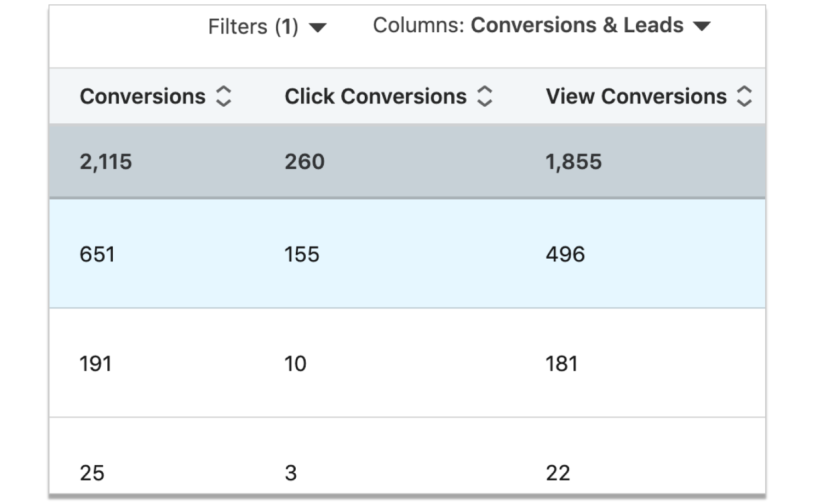The height and width of the screenshot is (504, 815).
Task: Click the Conversions column header
Action: (x=142, y=96)
